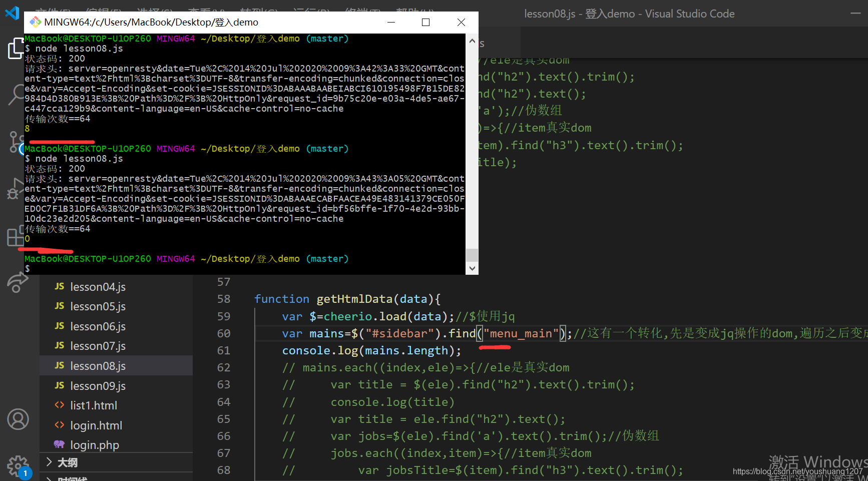Click line number 64 in the editor
This screenshot has height=481, width=868.
tap(224, 402)
